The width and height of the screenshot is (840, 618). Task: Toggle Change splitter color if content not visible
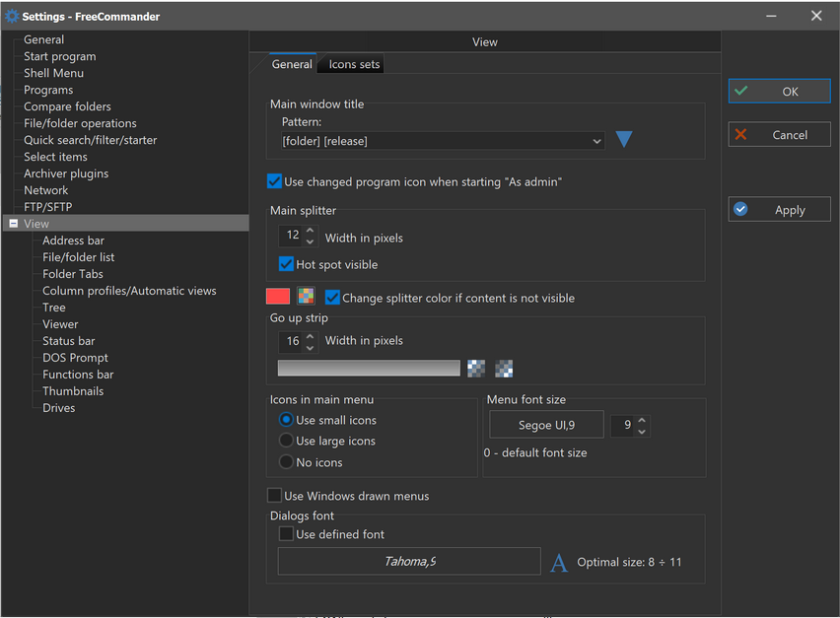pos(332,298)
